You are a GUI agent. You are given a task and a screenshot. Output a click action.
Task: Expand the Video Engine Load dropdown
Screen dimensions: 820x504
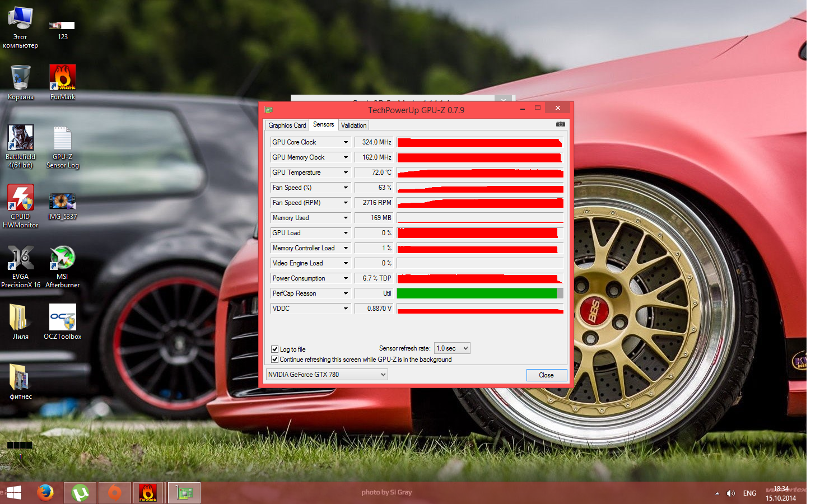(346, 263)
